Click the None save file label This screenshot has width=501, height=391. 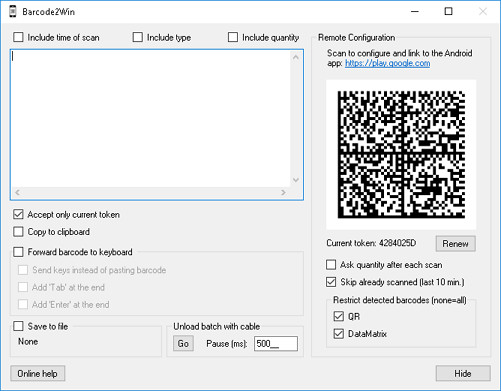[x=28, y=341]
